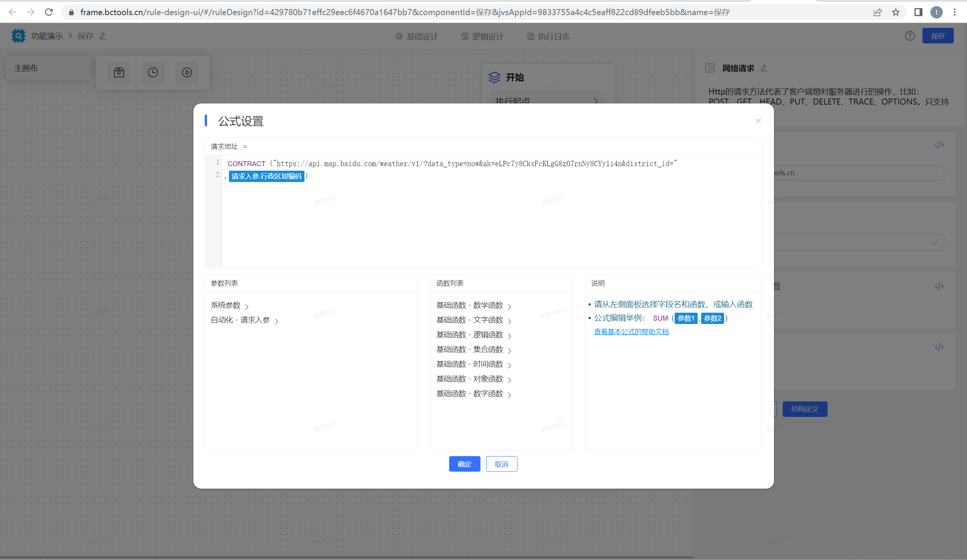The height and width of the screenshot is (560, 967).
Task: Click the share page icon in address bar
Action: (877, 12)
